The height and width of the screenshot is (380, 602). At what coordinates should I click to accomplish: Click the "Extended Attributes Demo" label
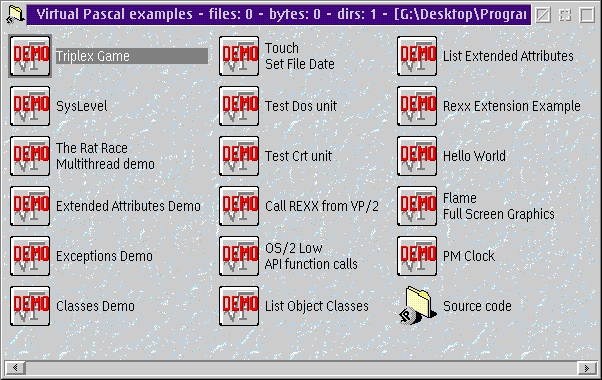pos(128,206)
